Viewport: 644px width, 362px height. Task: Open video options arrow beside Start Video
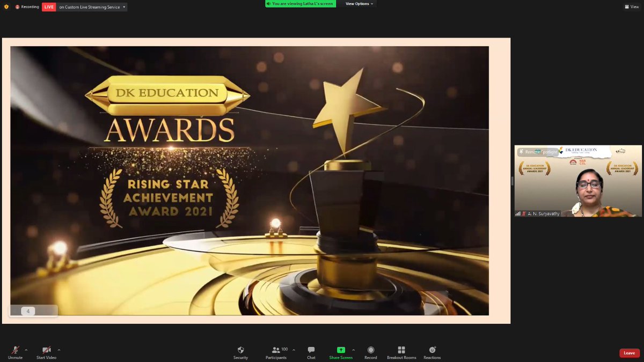(x=58, y=350)
